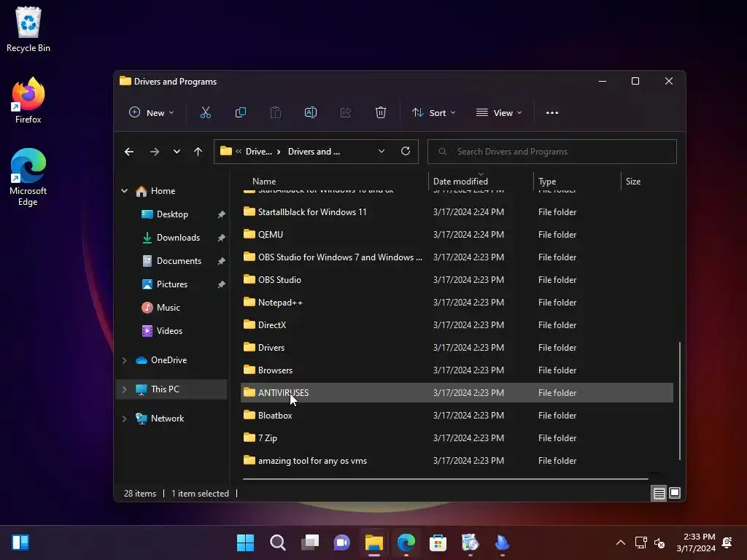
Task: Expand address bar history dropdown
Action: (x=382, y=152)
